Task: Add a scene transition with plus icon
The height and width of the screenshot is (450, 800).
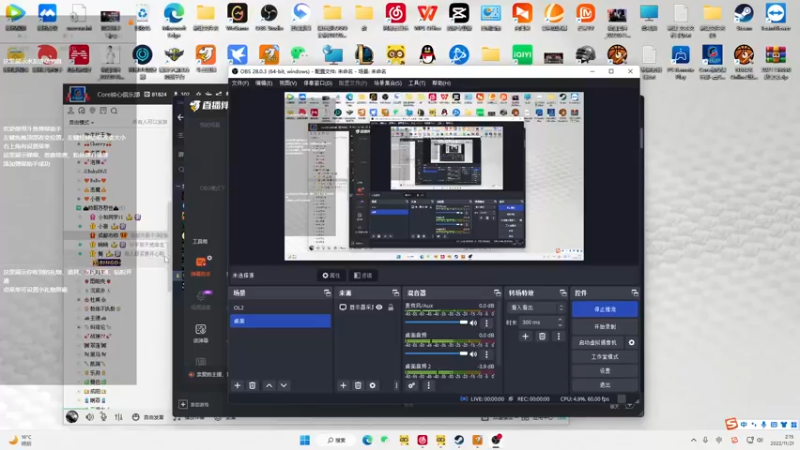Action: [x=525, y=336]
